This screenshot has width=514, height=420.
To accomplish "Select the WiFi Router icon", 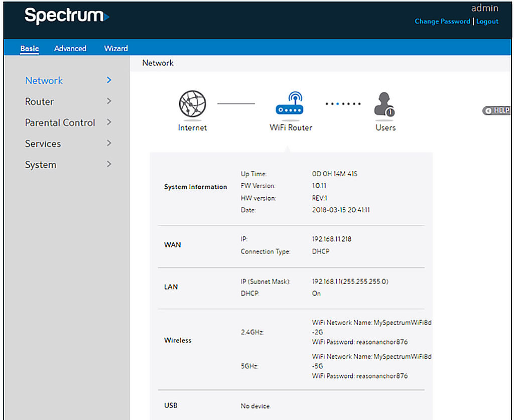I will coord(290,105).
